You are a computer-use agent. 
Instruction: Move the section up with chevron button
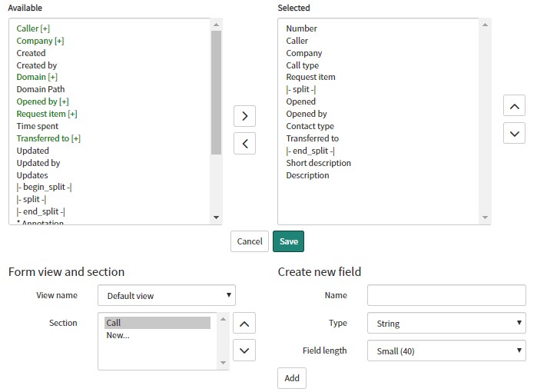tap(244, 323)
